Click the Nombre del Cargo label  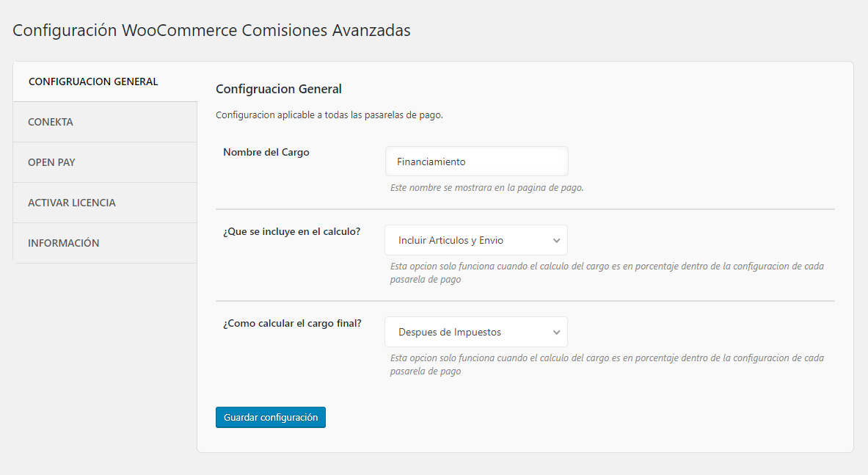coord(266,153)
